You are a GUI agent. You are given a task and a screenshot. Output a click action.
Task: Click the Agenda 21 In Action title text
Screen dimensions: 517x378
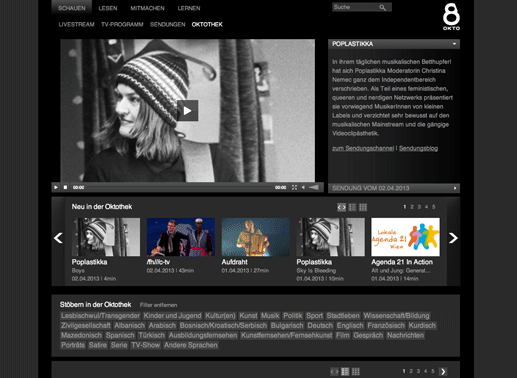pos(402,262)
